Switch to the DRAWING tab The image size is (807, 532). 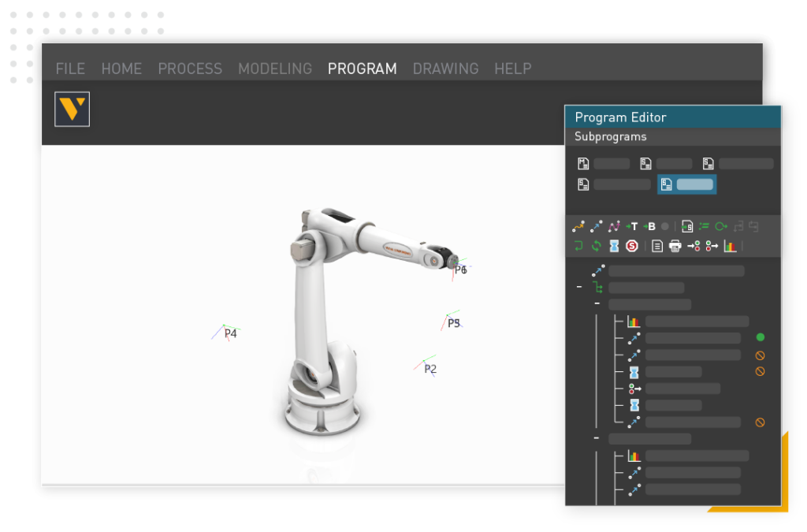pyautogui.click(x=445, y=69)
